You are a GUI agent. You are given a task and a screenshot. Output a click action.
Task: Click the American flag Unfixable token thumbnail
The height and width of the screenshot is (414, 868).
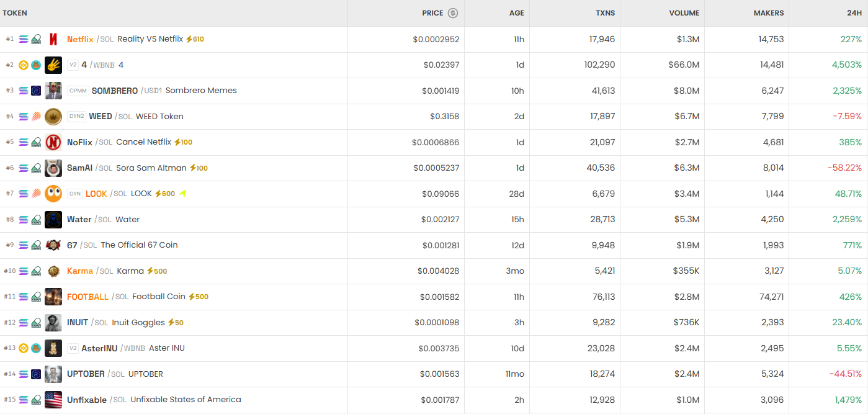53,400
